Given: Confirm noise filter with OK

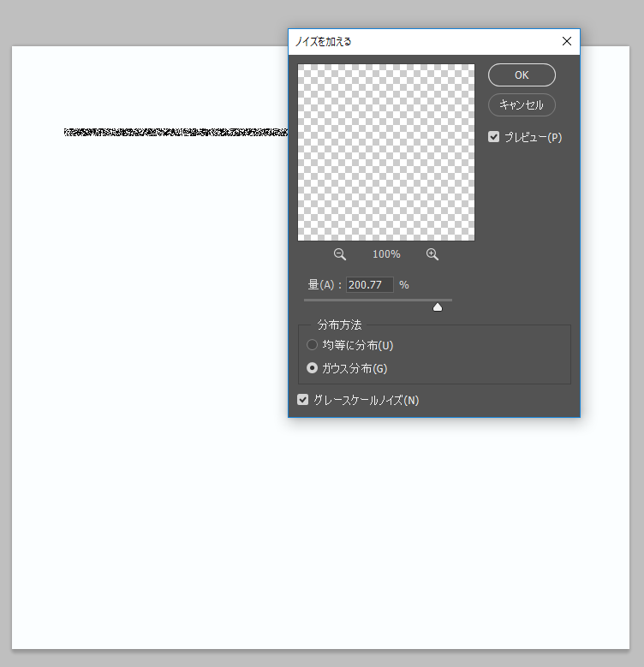Looking at the screenshot, I should 522,74.
